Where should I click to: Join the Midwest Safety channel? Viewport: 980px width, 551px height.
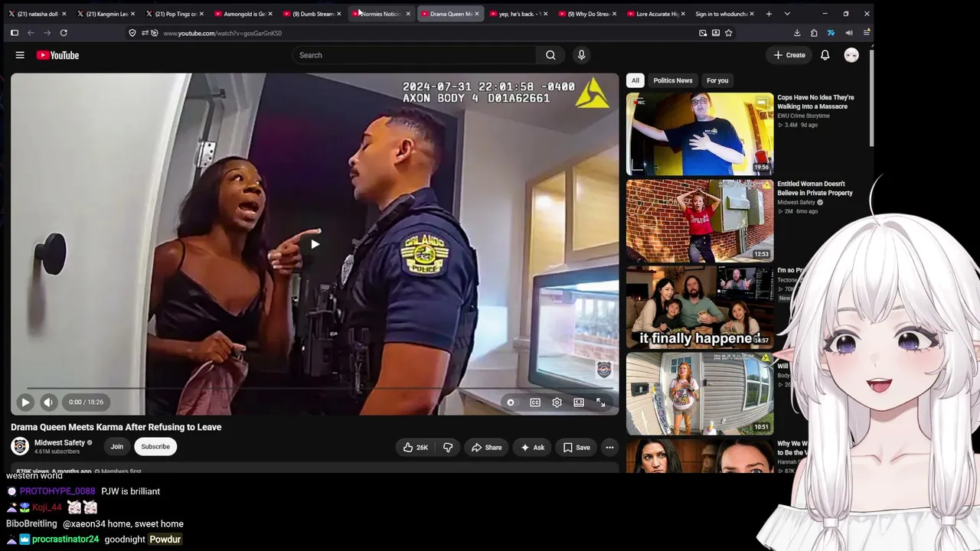pos(116,447)
